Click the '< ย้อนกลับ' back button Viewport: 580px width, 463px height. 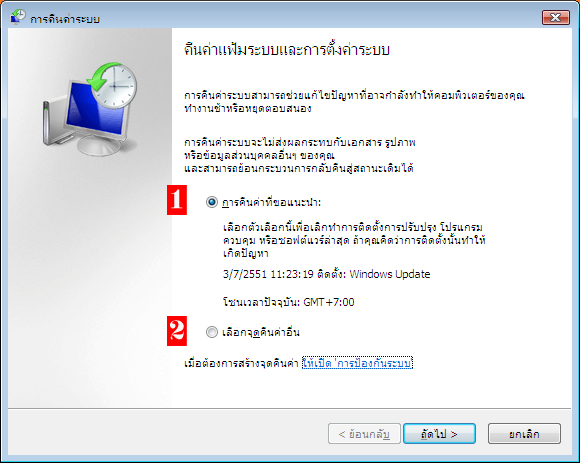coord(364,433)
